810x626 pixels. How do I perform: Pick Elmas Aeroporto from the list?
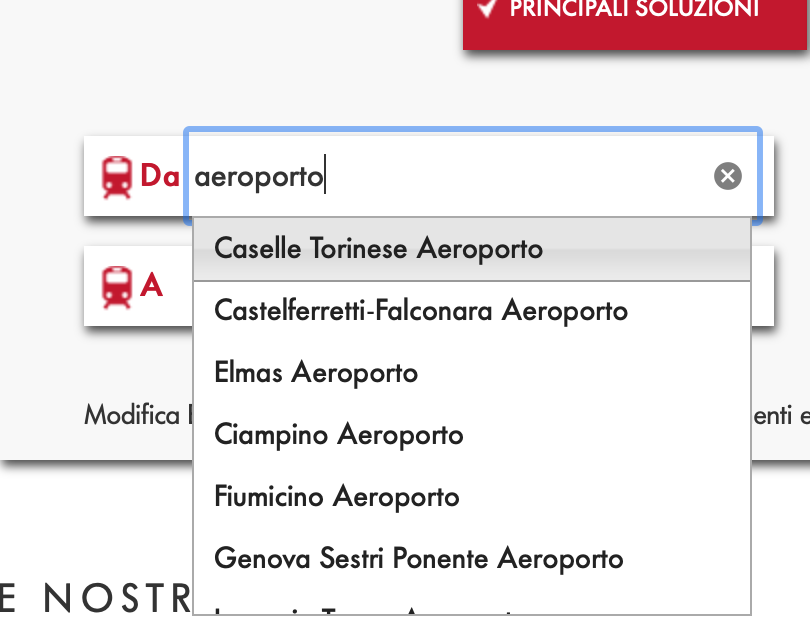tap(316, 373)
